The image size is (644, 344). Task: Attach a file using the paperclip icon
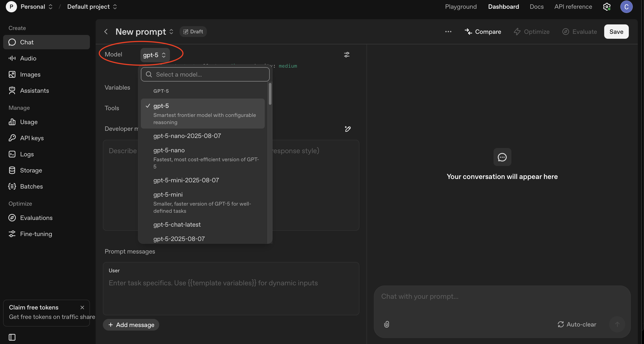[386, 324]
